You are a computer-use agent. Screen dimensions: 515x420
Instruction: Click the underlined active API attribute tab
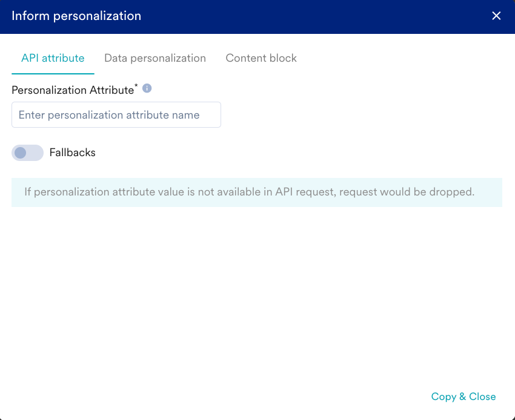pyautogui.click(x=53, y=59)
